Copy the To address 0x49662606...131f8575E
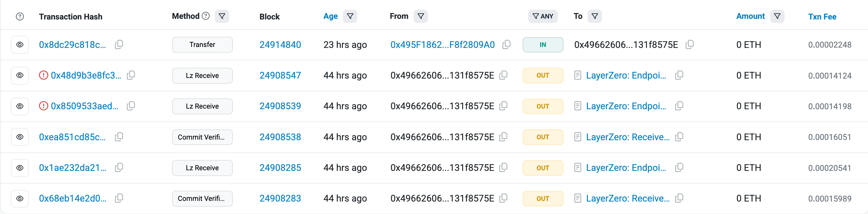Screen dimensions: 868x214 [x=690, y=44]
